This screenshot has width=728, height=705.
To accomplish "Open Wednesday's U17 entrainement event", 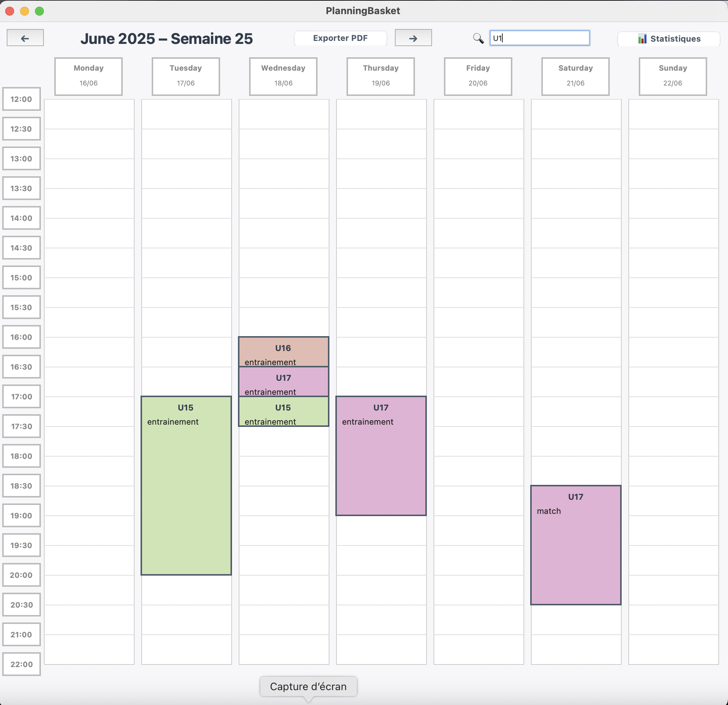I will tap(284, 382).
